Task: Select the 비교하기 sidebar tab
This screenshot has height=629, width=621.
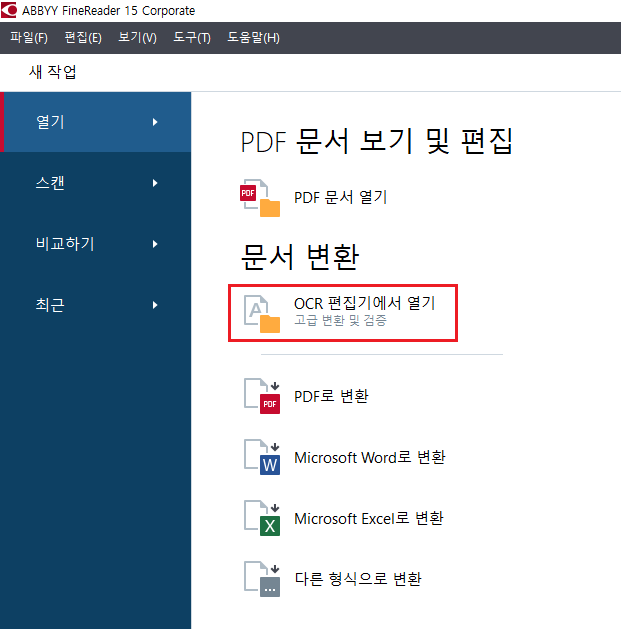Action: tap(95, 244)
